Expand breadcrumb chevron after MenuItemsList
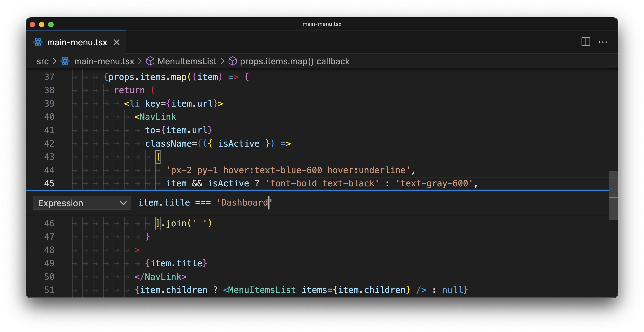The image size is (644, 332). tap(222, 61)
